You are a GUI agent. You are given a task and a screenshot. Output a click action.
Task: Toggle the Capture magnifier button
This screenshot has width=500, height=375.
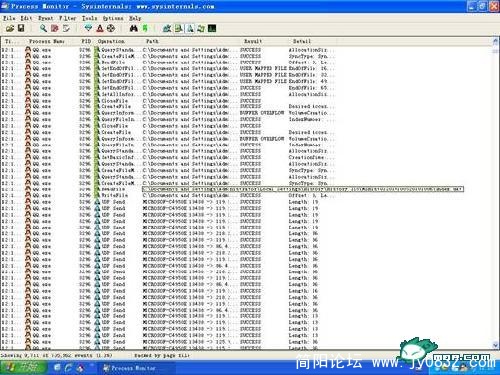[43, 28]
